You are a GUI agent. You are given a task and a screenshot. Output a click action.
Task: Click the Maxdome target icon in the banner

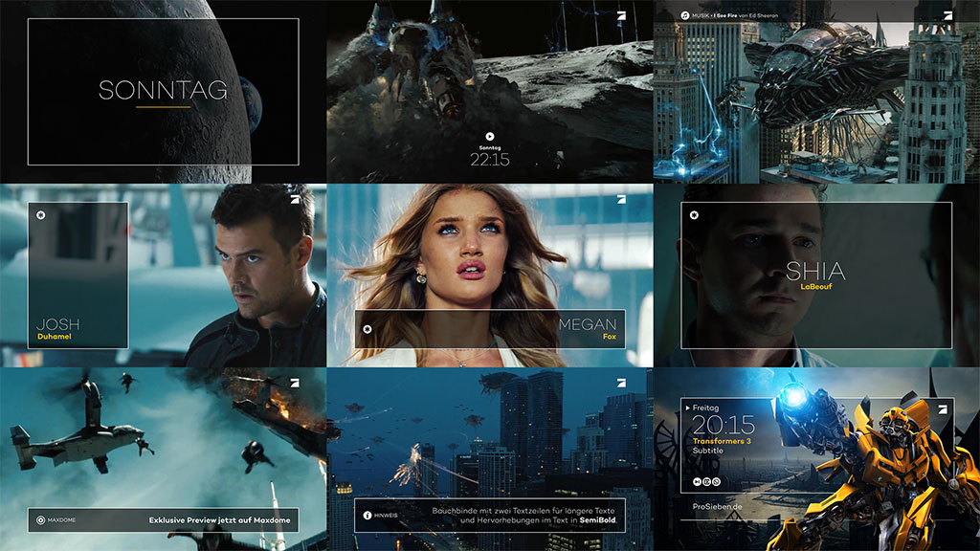(40, 519)
